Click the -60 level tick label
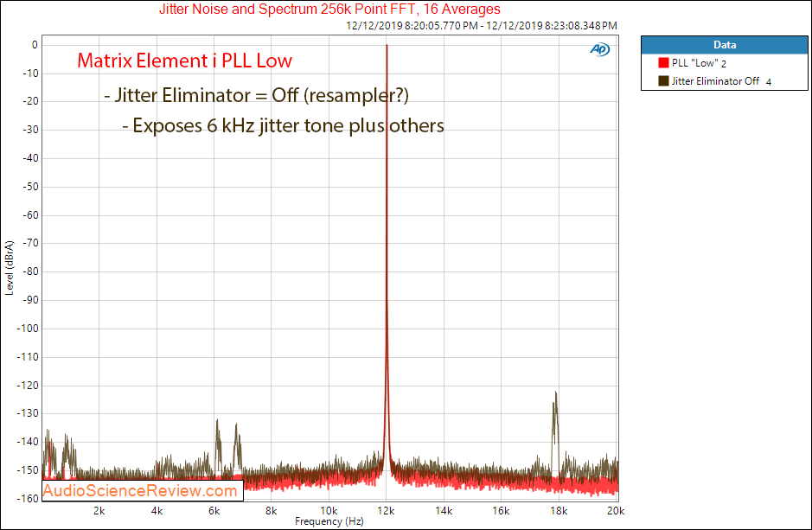 [30, 214]
